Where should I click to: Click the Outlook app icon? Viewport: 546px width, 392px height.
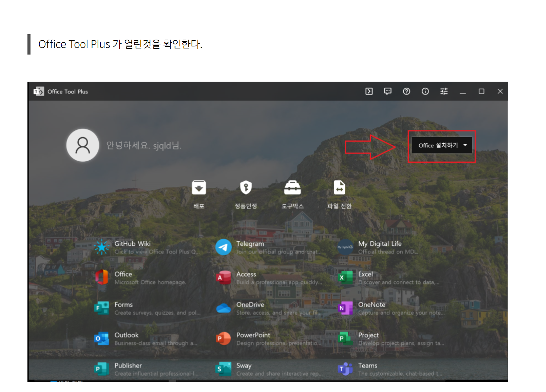(x=102, y=338)
